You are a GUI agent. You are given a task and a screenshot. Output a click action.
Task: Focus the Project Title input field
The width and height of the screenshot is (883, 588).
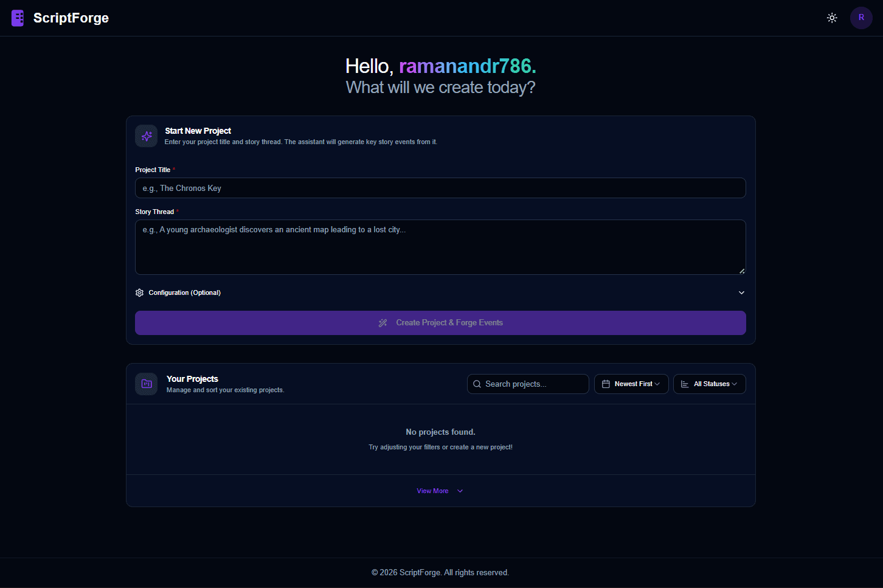point(440,189)
